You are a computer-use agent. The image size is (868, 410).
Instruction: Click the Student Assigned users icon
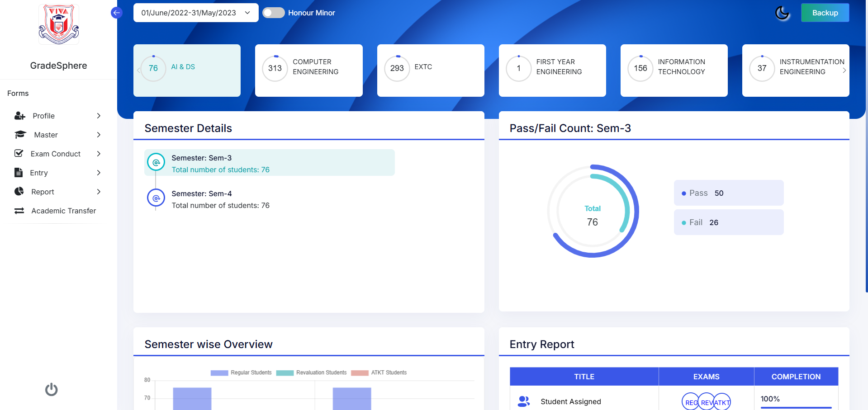pyautogui.click(x=524, y=401)
